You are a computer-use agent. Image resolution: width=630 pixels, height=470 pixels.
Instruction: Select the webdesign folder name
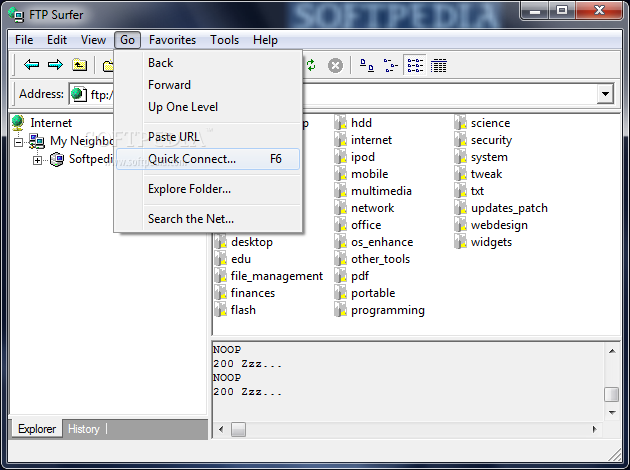coord(499,225)
